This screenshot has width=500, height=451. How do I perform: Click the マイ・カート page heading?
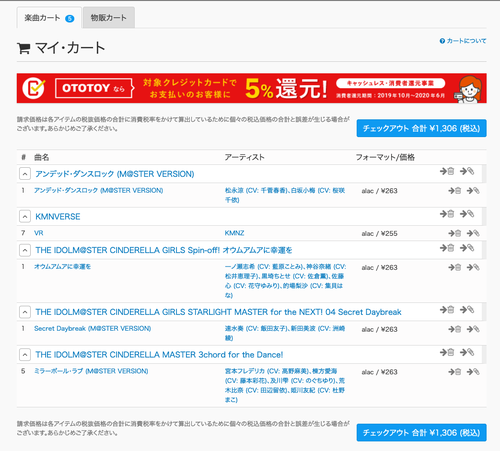pos(61,48)
